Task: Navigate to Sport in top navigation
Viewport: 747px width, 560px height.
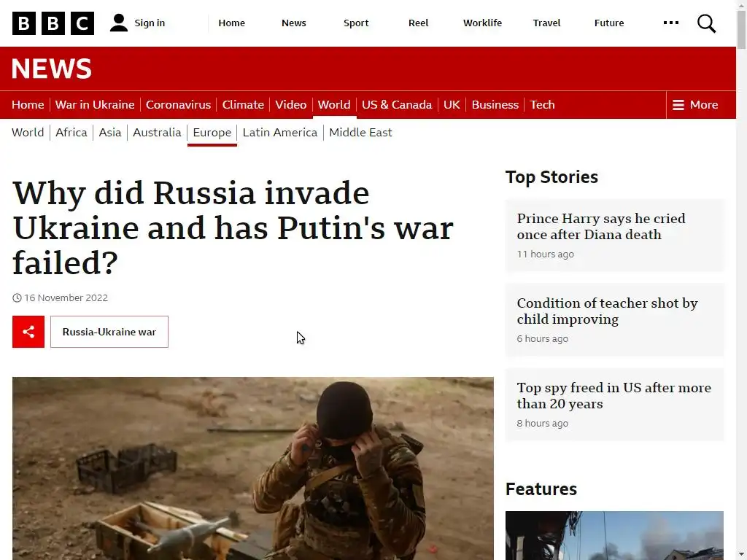Action: [x=356, y=23]
